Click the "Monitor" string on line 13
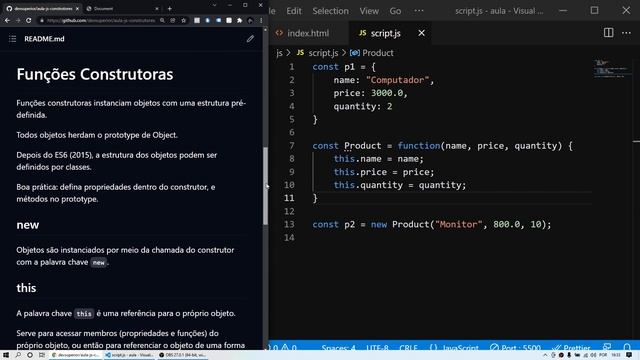This screenshot has height=360, width=640. [458, 224]
